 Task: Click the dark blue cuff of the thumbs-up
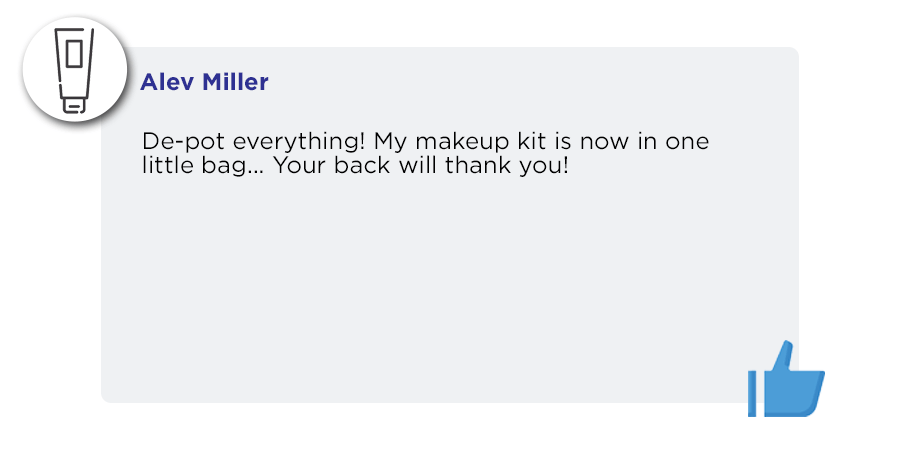751,394
